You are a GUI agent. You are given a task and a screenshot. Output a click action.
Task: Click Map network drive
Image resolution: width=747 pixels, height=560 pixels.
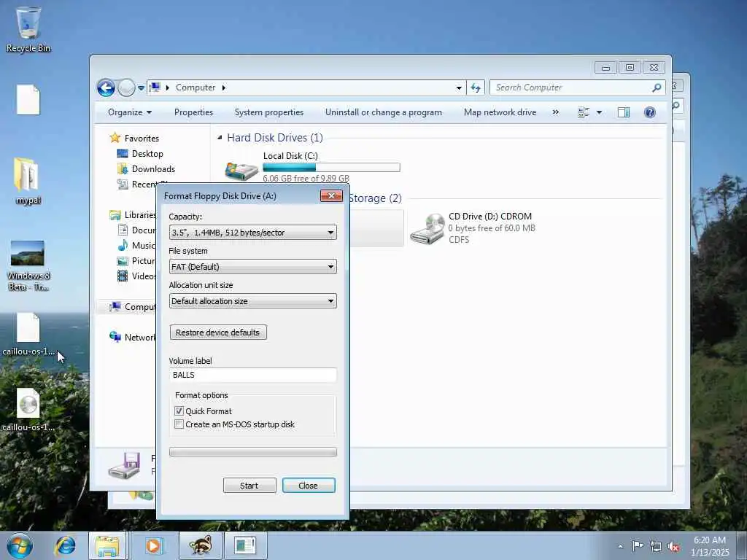pos(500,112)
